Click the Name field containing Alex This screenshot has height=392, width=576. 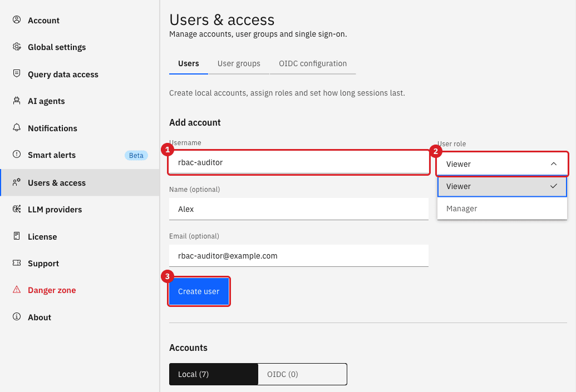pyautogui.click(x=299, y=209)
